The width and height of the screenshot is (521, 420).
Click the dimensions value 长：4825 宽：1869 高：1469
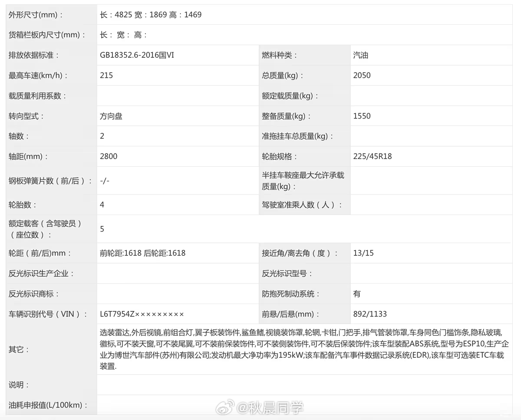click(151, 15)
